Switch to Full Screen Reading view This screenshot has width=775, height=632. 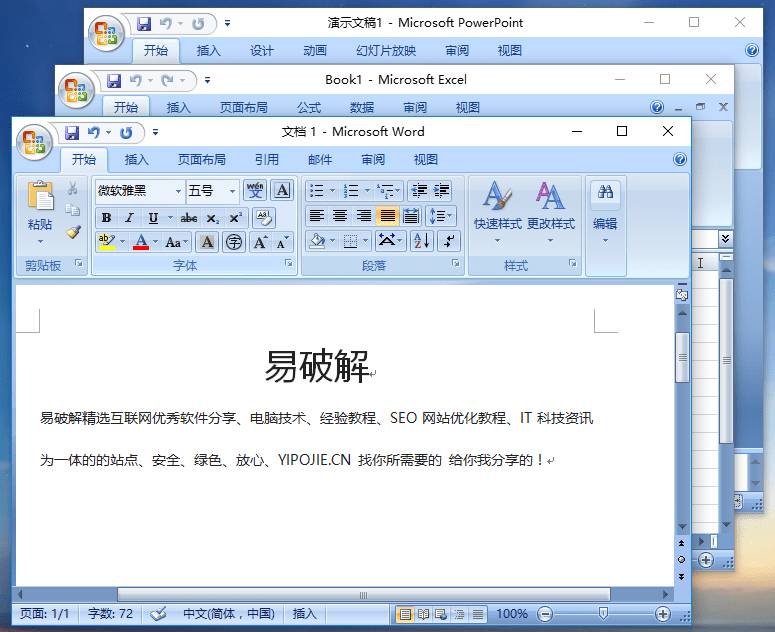point(423,614)
